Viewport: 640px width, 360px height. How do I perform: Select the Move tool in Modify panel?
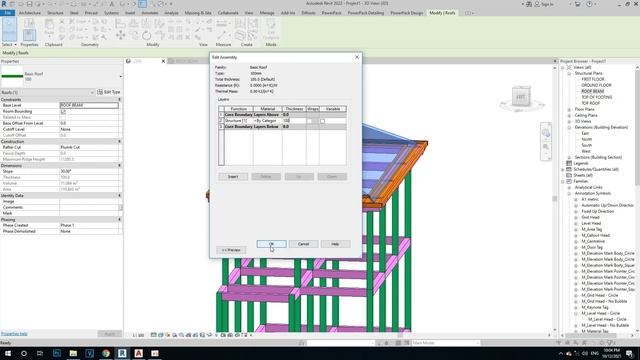click(x=120, y=36)
